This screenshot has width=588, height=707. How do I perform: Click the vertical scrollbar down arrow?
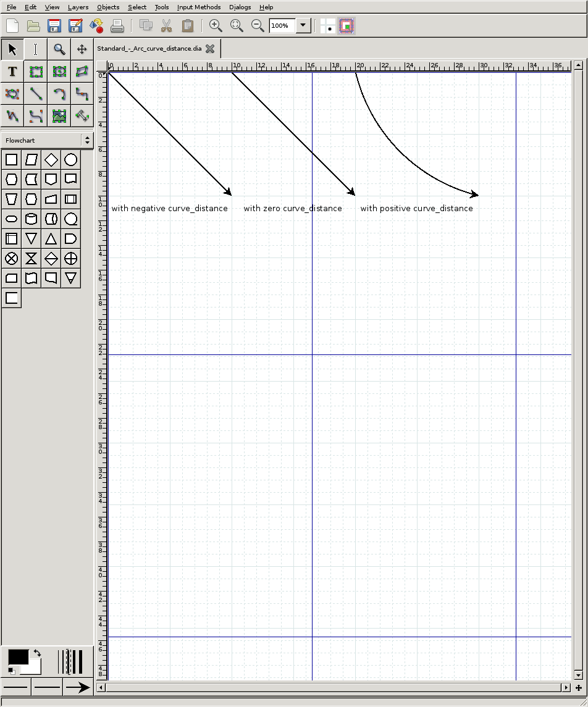pyautogui.click(x=579, y=676)
